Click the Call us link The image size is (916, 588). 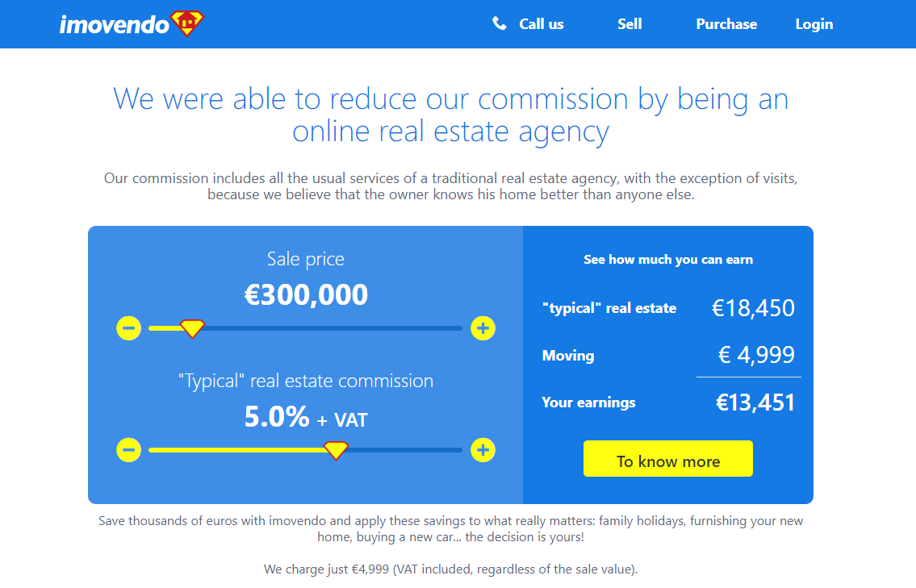pyautogui.click(x=541, y=24)
